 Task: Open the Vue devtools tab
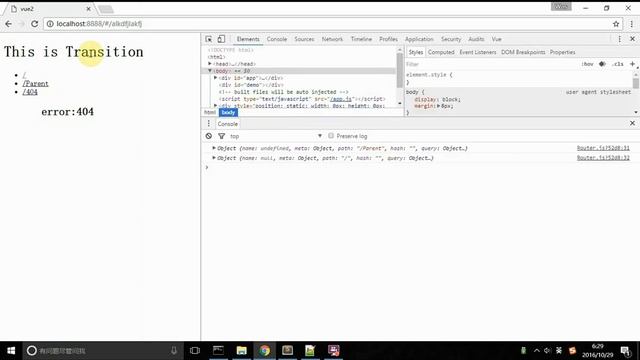point(496,39)
